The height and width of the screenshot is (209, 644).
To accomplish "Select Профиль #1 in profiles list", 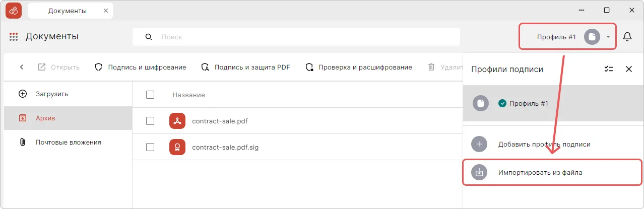I will click(x=553, y=103).
